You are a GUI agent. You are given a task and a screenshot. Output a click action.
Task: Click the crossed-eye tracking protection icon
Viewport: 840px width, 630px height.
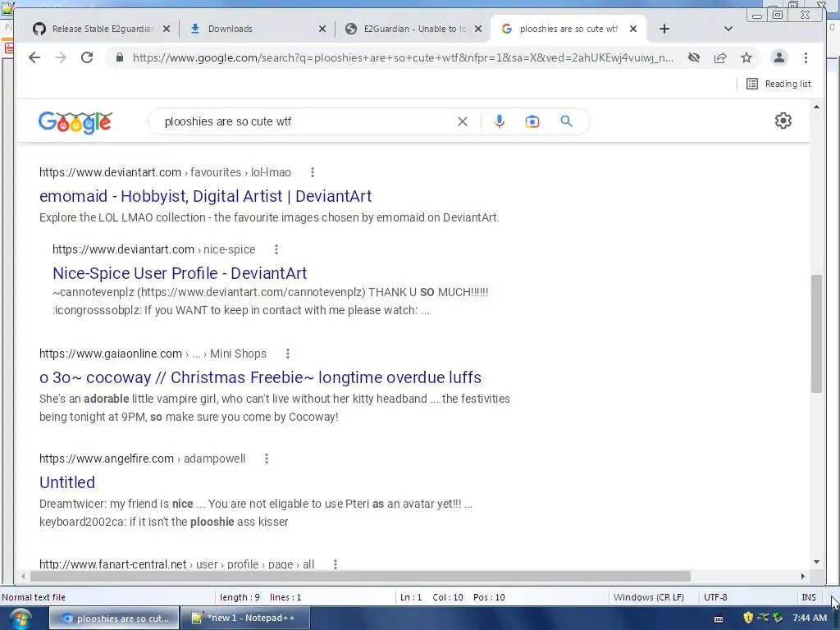pos(694,58)
